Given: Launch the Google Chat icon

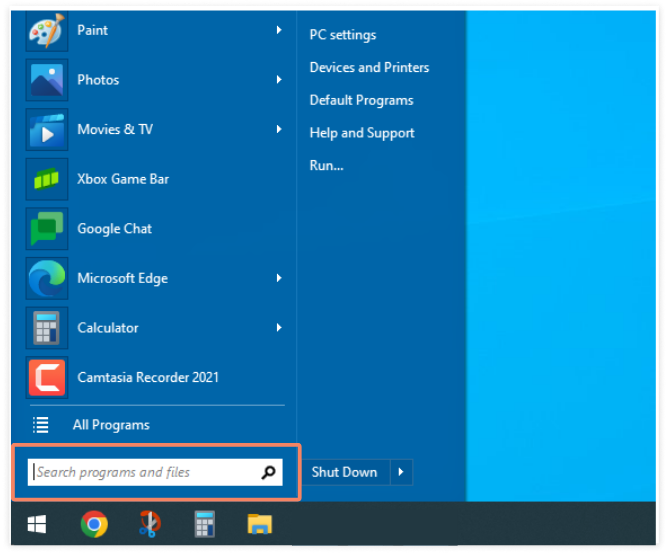Looking at the screenshot, I should [47, 229].
